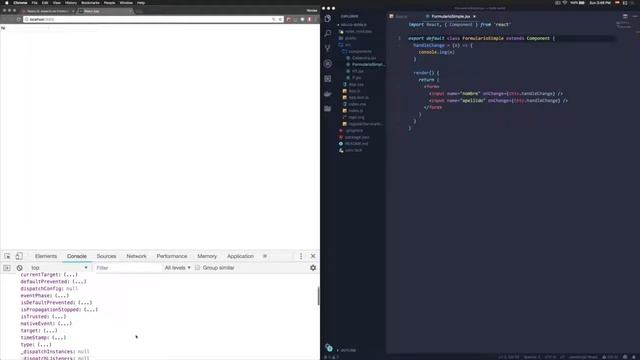Open the Explorer icon in VS Code activity bar

(x=328, y=18)
